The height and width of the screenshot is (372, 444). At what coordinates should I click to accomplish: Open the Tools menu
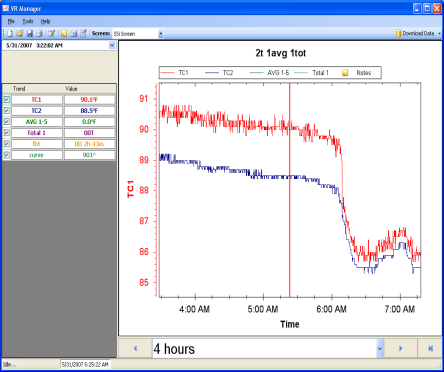[28, 21]
